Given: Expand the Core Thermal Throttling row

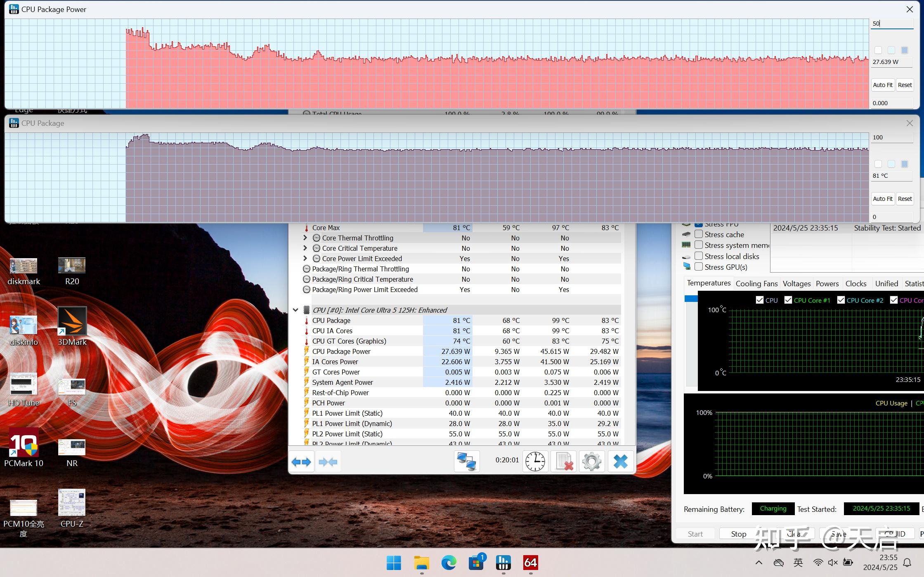Looking at the screenshot, I should click(305, 238).
